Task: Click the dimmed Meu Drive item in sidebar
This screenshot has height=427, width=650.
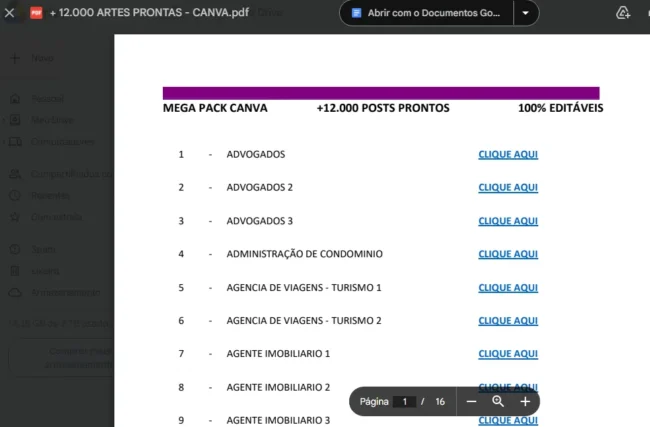Action: (52, 120)
